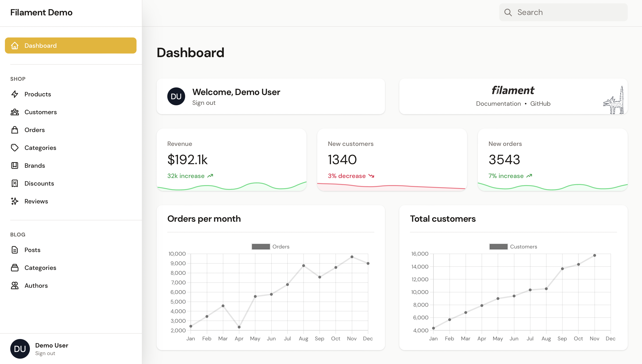Open Orders via the shopping bag icon

pyautogui.click(x=14, y=130)
